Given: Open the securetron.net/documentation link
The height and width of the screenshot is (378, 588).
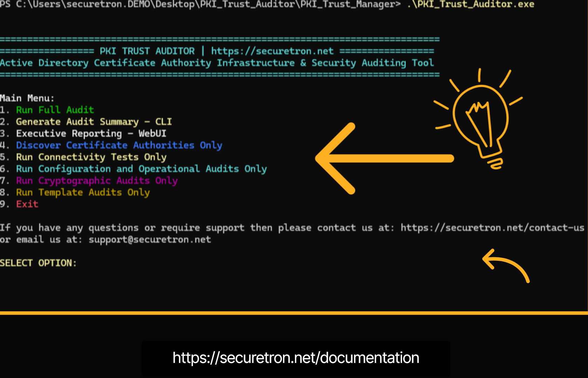Looking at the screenshot, I should pyautogui.click(x=296, y=358).
